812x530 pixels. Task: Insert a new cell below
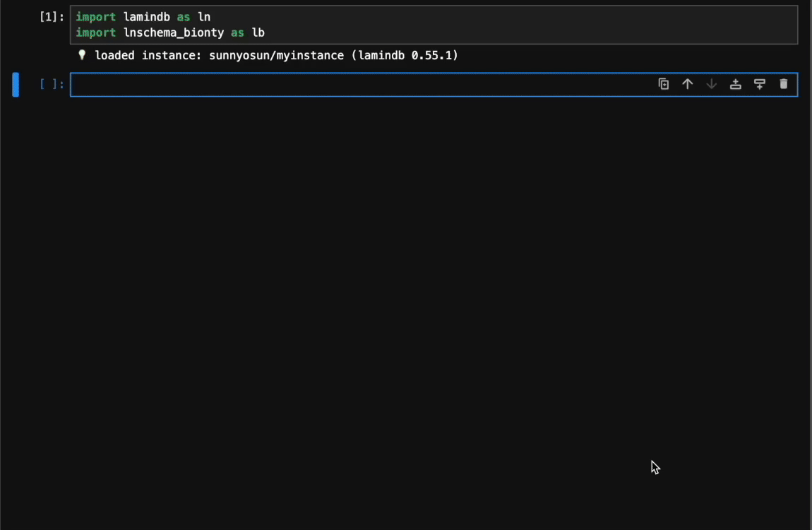pyautogui.click(x=760, y=83)
